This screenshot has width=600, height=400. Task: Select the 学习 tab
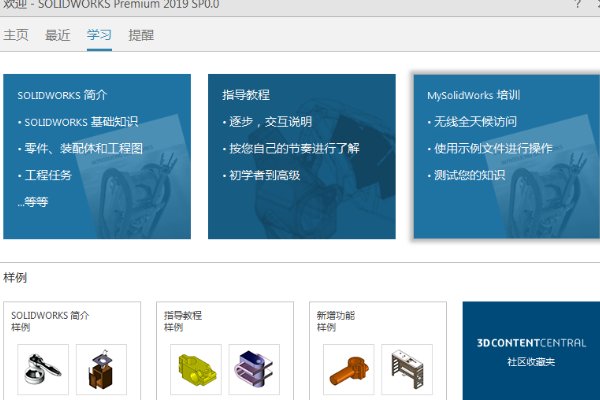click(x=99, y=35)
